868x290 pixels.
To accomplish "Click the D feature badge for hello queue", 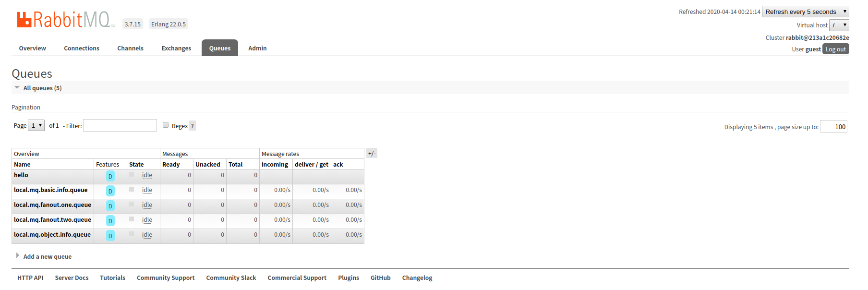I will coord(110,176).
